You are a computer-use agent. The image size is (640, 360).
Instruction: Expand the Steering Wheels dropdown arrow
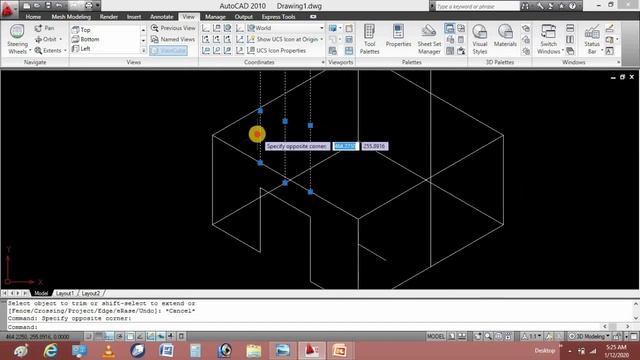point(30,51)
